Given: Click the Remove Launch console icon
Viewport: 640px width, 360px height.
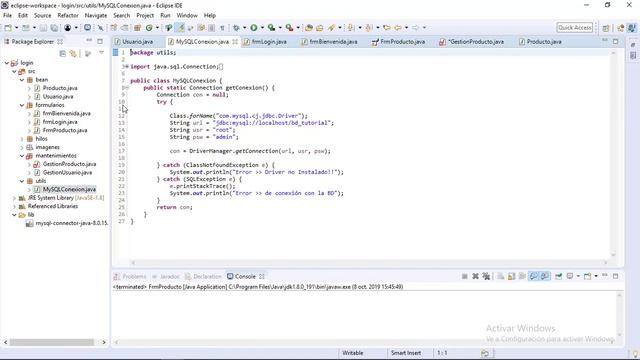Looking at the screenshot, I should tap(476, 276).
